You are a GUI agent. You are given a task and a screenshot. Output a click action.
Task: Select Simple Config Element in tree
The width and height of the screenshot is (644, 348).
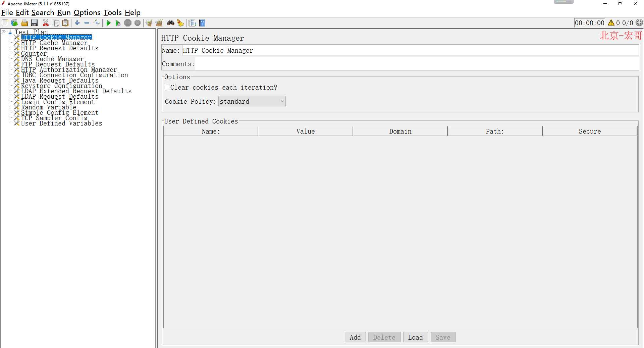(x=60, y=112)
